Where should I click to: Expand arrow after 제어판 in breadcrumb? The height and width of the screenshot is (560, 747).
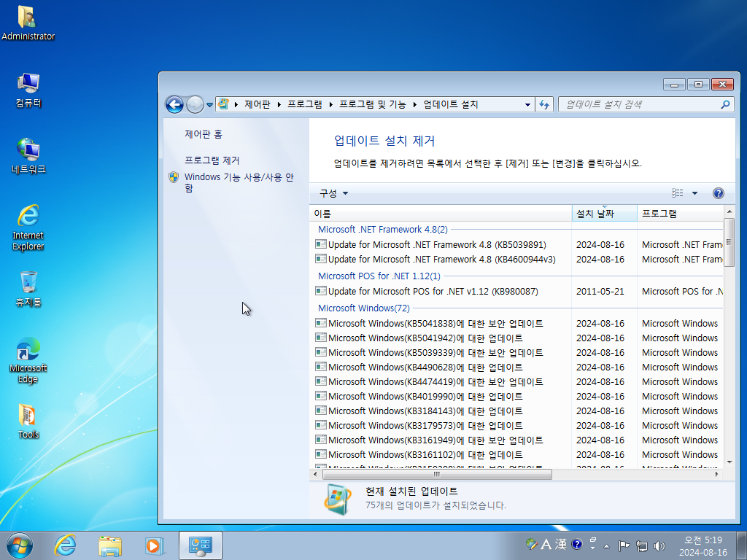279,104
